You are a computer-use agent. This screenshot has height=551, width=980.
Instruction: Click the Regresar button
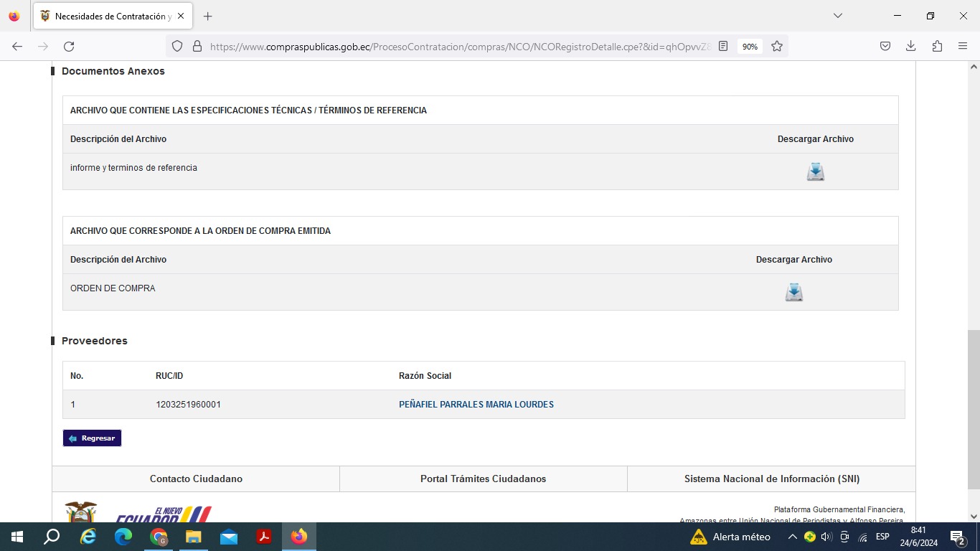click(92, 438)
